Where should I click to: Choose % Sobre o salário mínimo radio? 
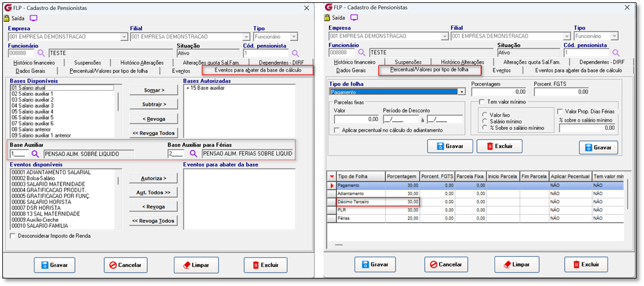tap(485, 128)
